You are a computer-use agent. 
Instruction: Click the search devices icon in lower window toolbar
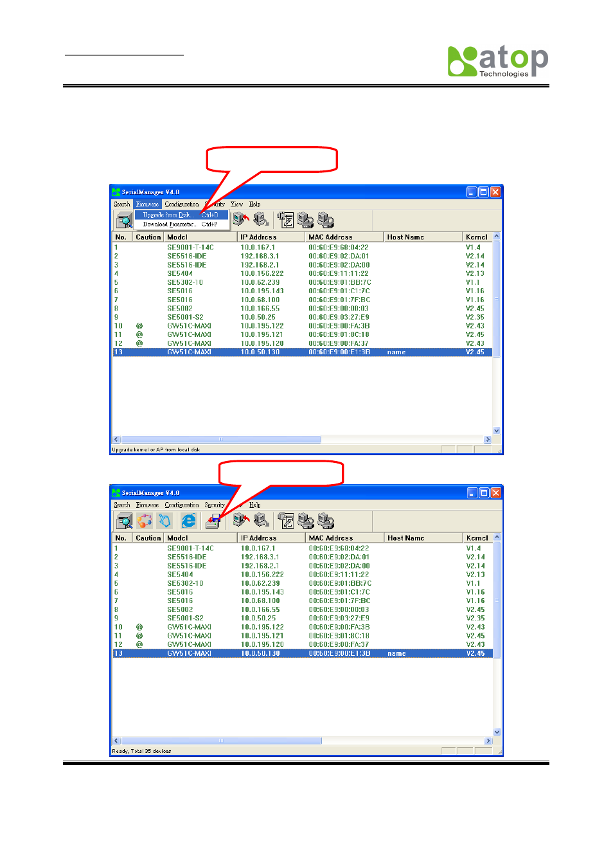[x=124, y=521]
